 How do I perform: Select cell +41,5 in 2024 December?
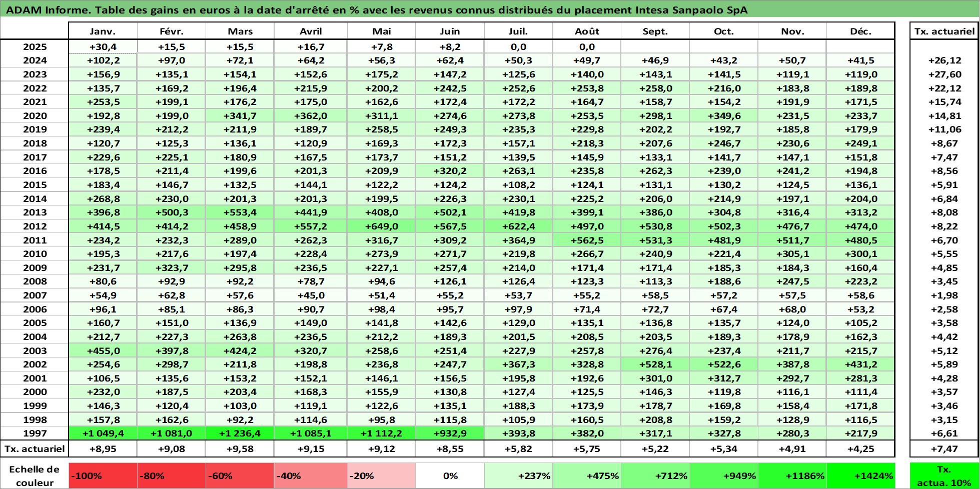pos(860,60)
